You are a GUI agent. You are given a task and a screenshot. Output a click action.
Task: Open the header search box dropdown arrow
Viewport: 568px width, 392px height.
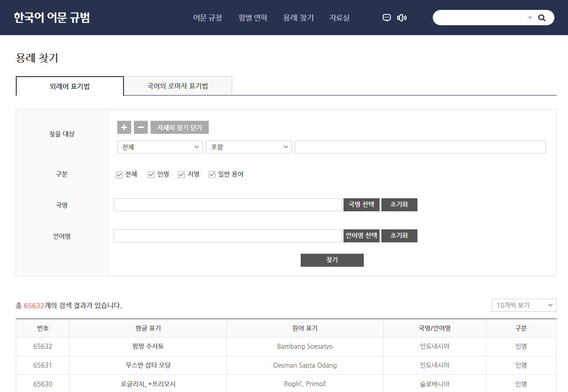point(530,18)
